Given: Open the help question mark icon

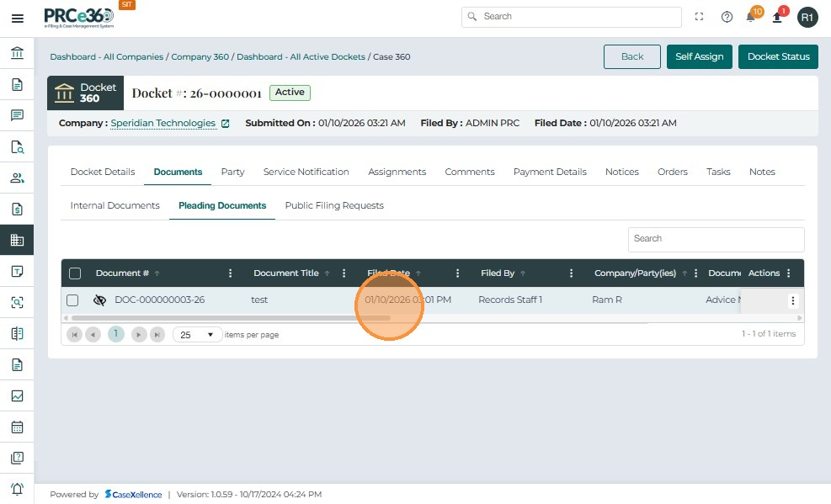Looking at the screenshot, I should pyautogui.click(x=727, y=17).
